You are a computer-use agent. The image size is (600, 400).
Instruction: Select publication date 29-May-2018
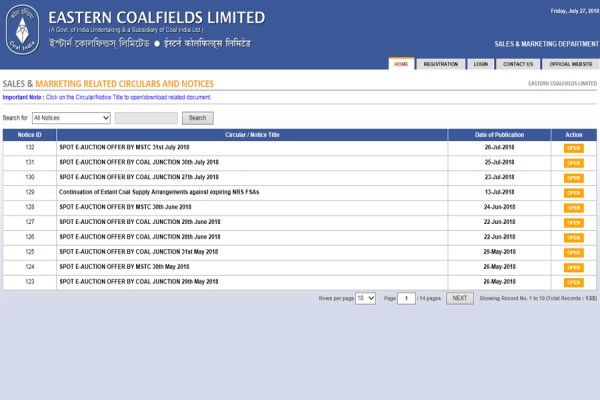(x=499, y=252)
